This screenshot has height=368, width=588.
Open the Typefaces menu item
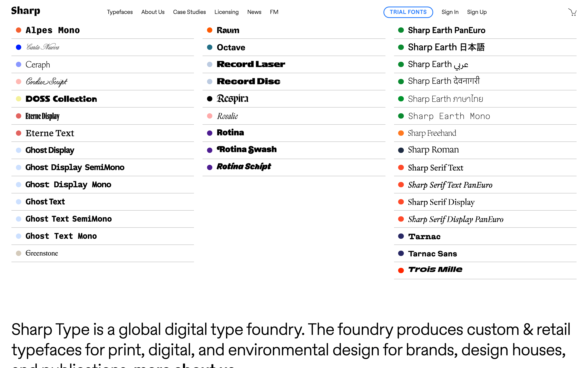pyautogui.click(x=120, y=12)
